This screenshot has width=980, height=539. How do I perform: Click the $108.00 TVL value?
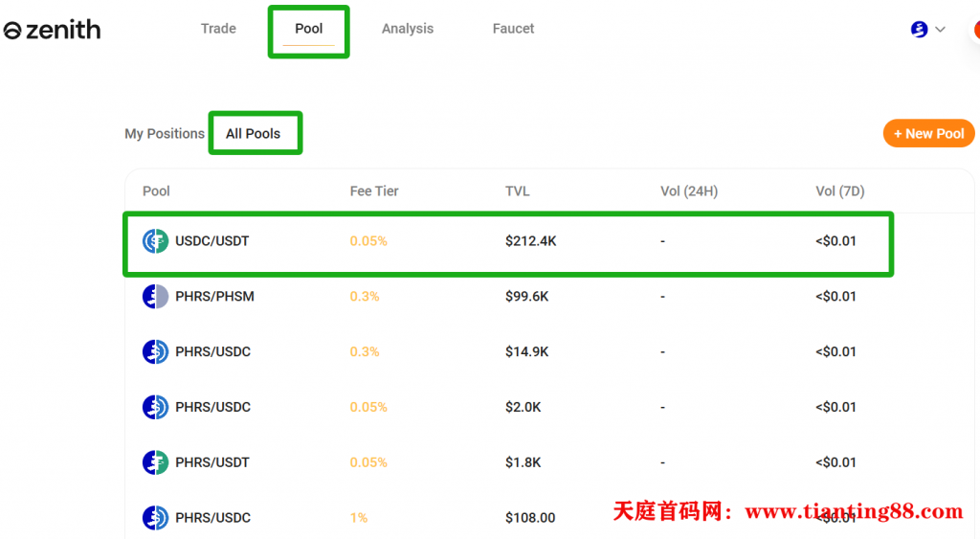[x=530, y=518]
